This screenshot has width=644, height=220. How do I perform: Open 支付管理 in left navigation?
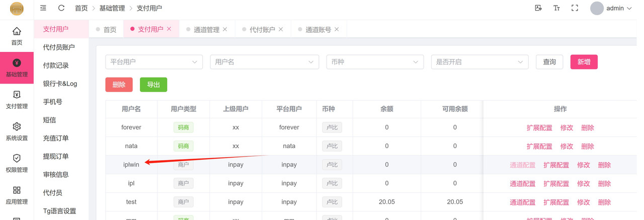17,99
